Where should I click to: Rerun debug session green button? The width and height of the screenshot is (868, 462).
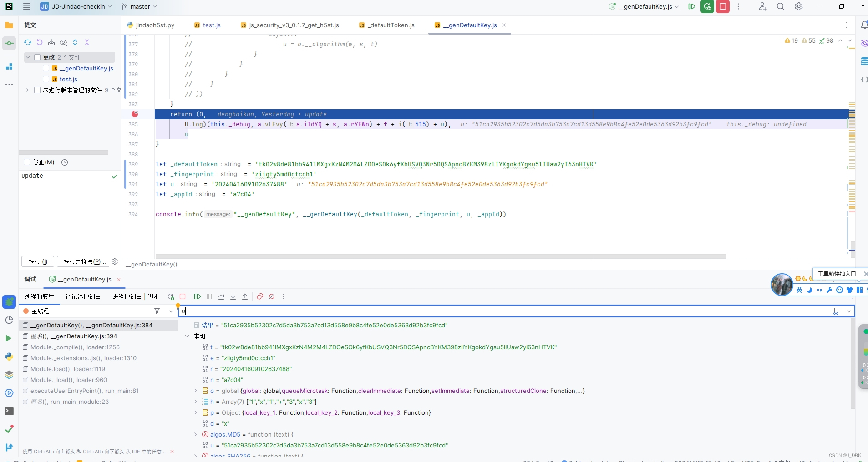click(707, 6)
